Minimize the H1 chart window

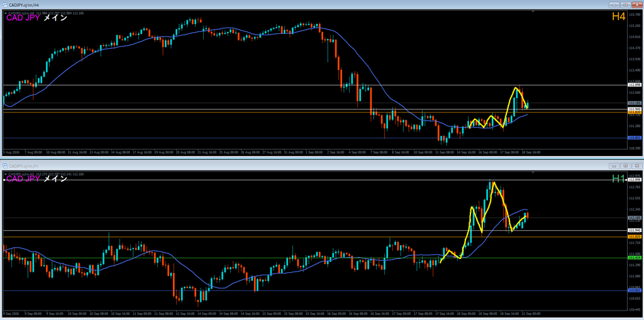click(x=614, y=165)
